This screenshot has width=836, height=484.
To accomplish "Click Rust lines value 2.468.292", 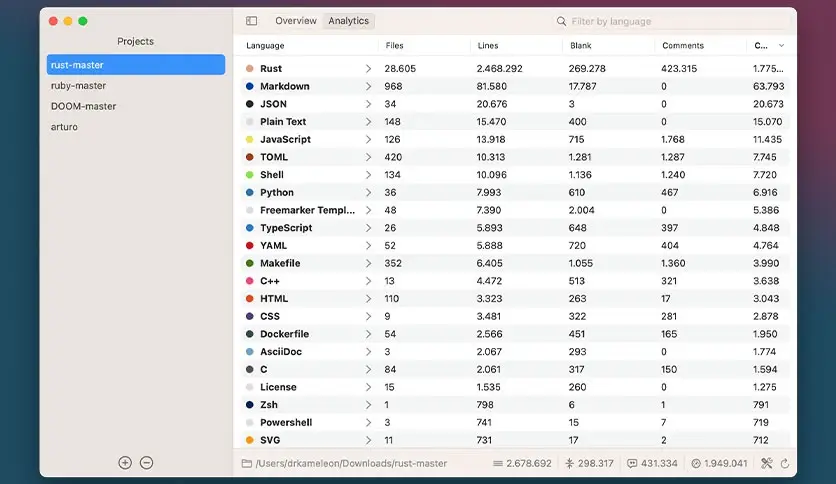I will 500,69.
